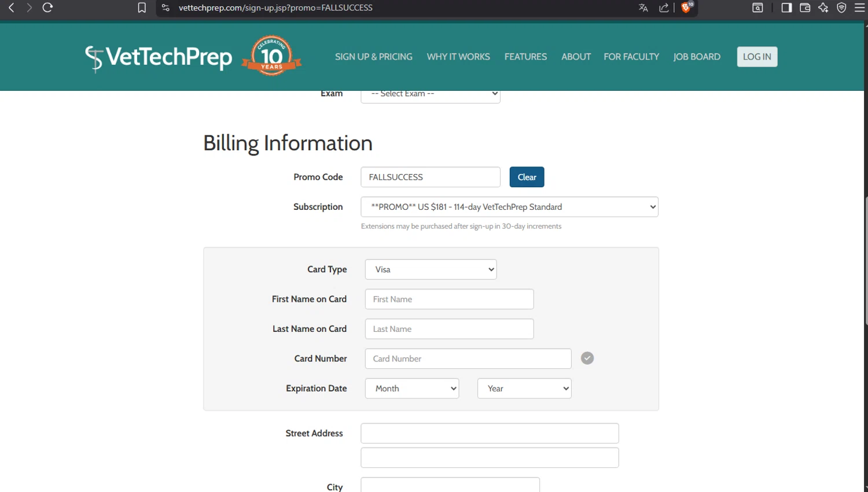
Task: Go to Features menu item
Action: coord(525,57)
